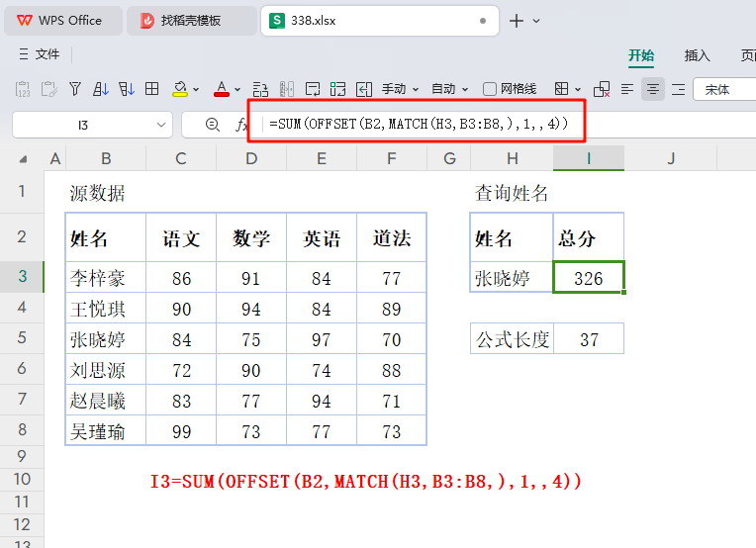This screenshot has height=548, width=756.
Task: Open the font color dropdown arrow
Action: (x=237, y=90)
